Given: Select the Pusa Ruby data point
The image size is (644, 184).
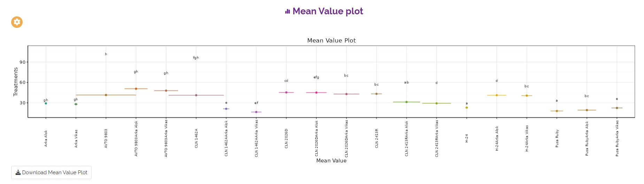Looking at the screenshot, I should (557, 111).
